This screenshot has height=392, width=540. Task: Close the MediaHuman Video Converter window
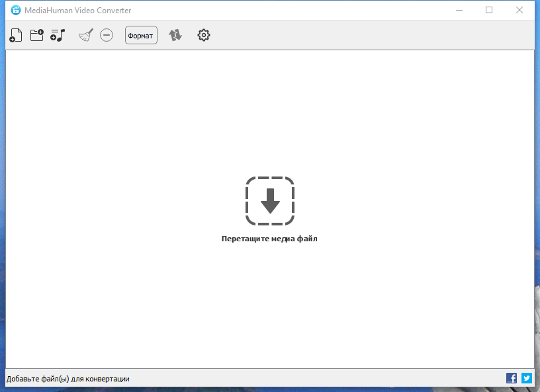[519, 11]
